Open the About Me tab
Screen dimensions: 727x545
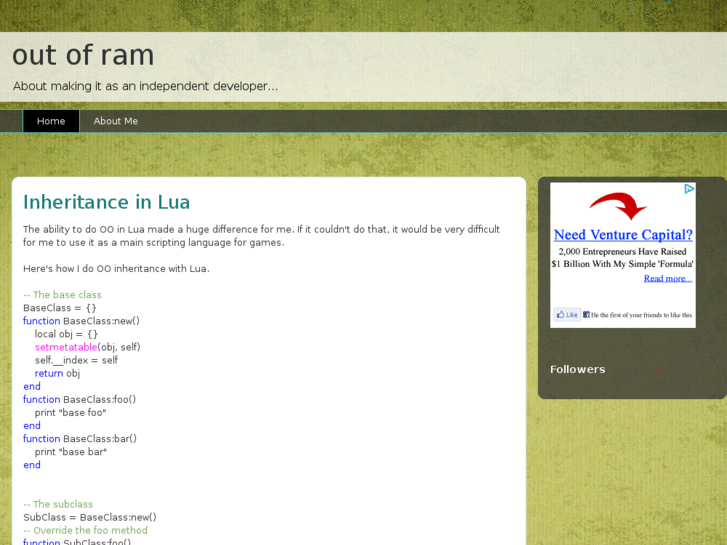[116, 121]
